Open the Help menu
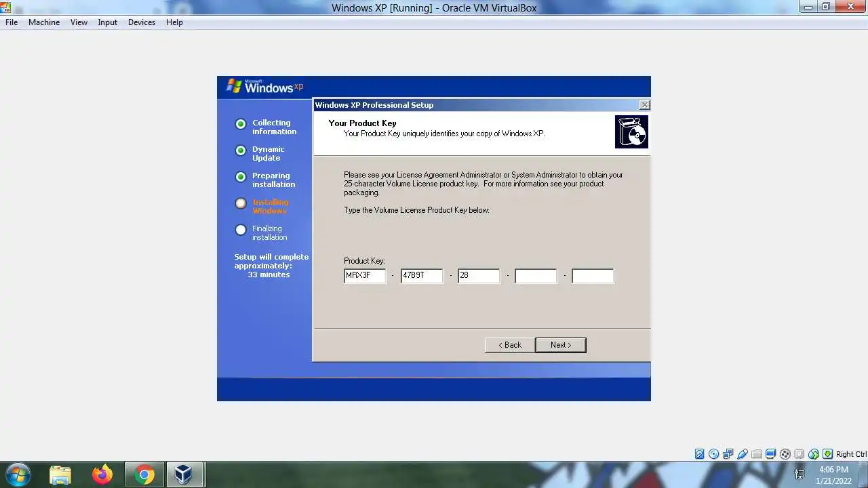Viewport: 868px width, 488px height. [174, 22]
